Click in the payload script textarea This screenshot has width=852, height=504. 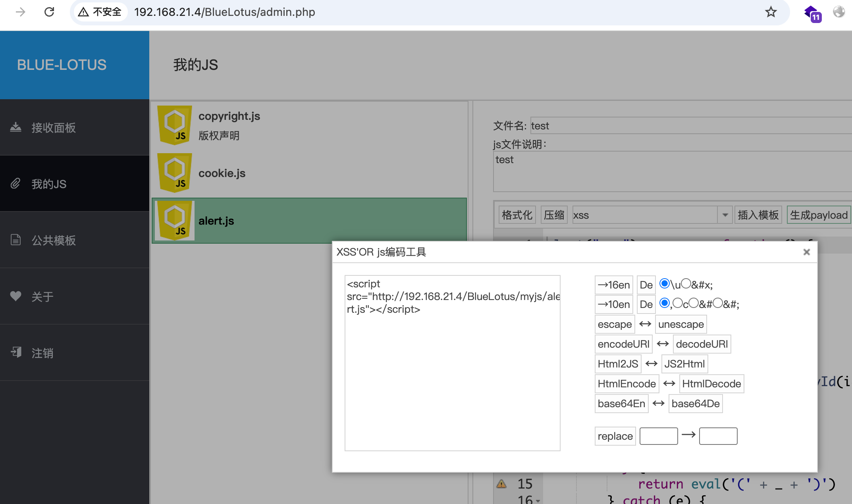tap(452, 363)
